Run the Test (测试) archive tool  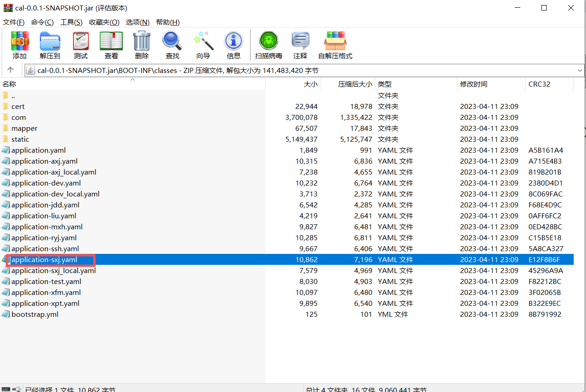tap(81, 41)
